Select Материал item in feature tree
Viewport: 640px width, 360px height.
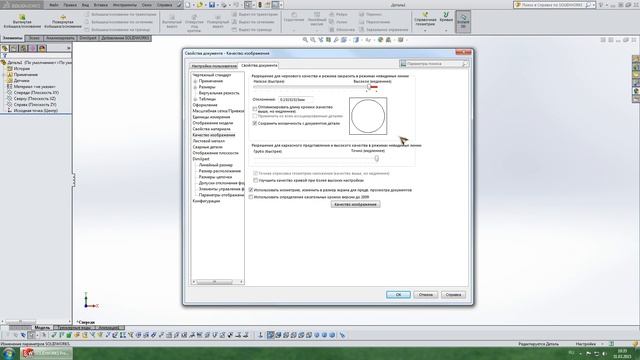(34, 87)
